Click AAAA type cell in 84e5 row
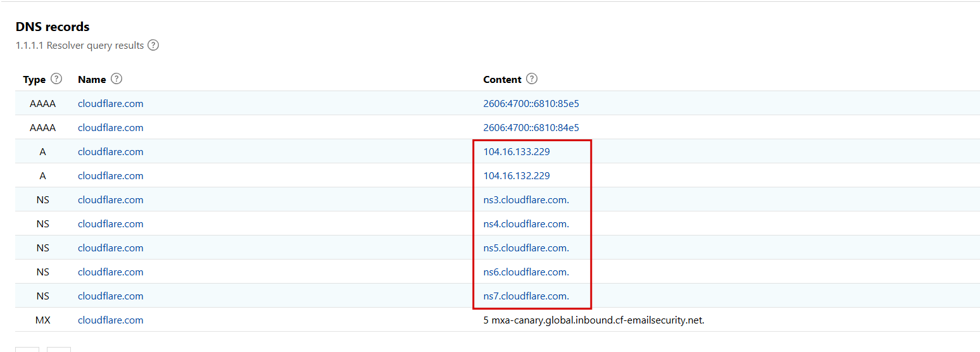Image resolution: width=980 pixels, height=352 pixels. coord(43,127)
